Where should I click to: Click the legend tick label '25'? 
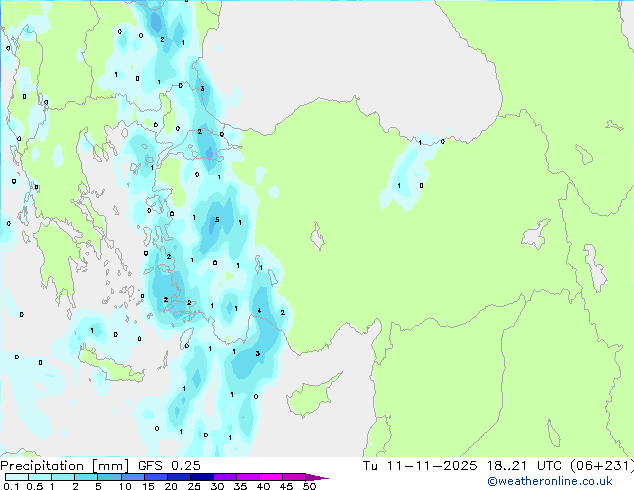pos(194,486)
